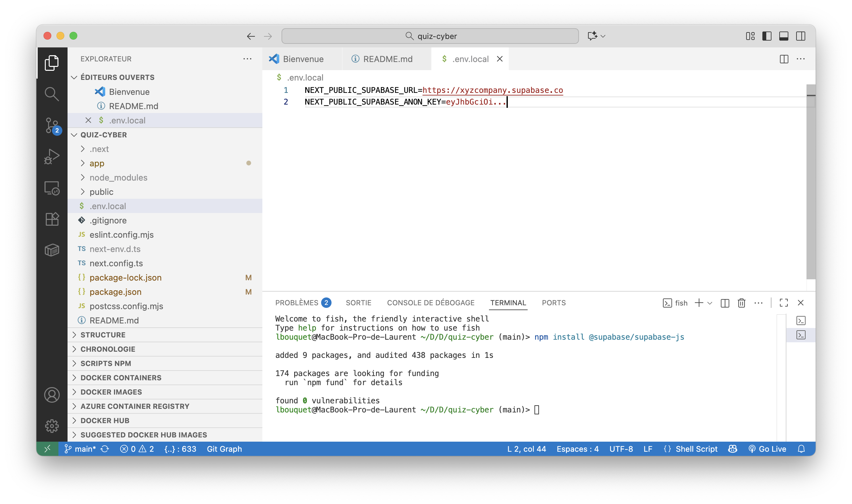The width and height of the screenshot is (852, 504).
Task: Expand the SCRIPTS NPM section
Action: [x=106, y=363]
